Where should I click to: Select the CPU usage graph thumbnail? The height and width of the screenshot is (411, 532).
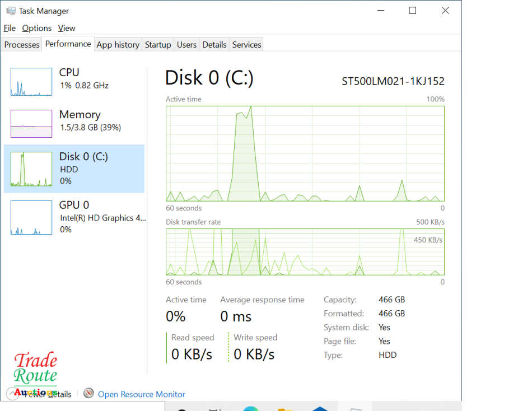click(x=31, y=82)
